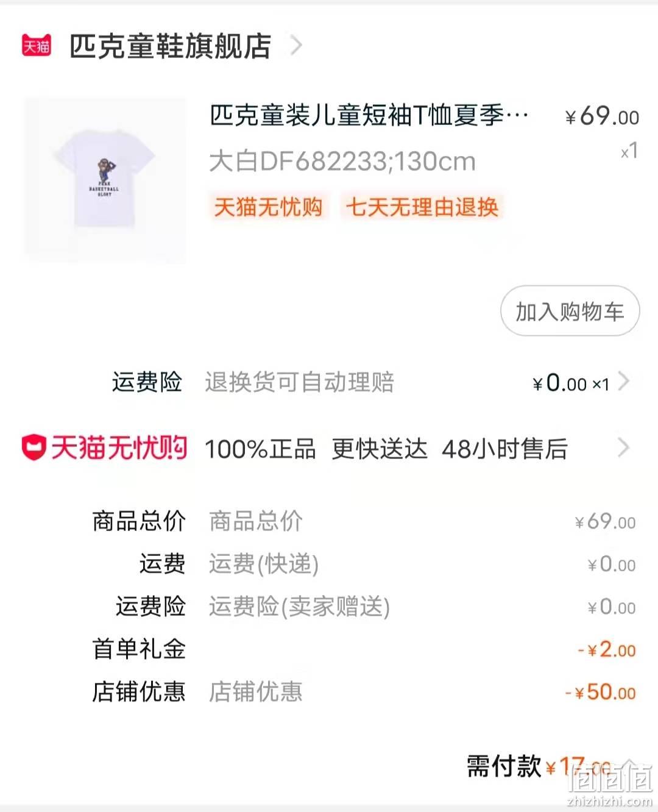
Task: Open product title 匹克童装儿童短袖T恤夏季
Action: (x=369, y=115)
